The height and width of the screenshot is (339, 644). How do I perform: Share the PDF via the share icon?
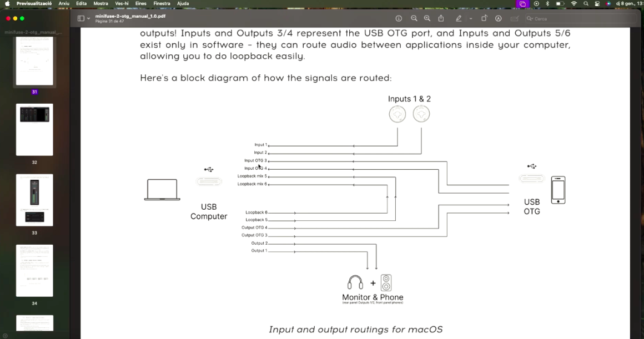tap(441, 18)
